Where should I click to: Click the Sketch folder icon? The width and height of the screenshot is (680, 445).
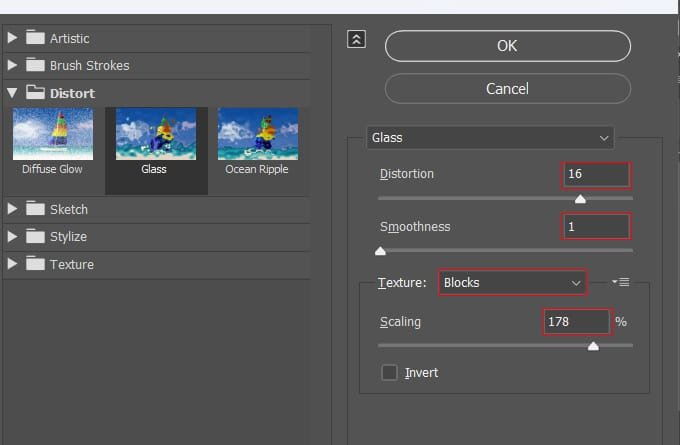coord(35,209)
